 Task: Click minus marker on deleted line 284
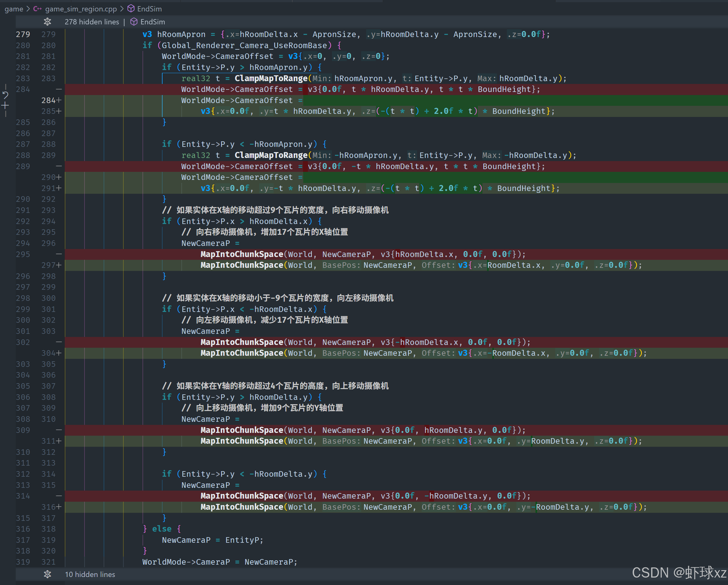click(59, 89)
